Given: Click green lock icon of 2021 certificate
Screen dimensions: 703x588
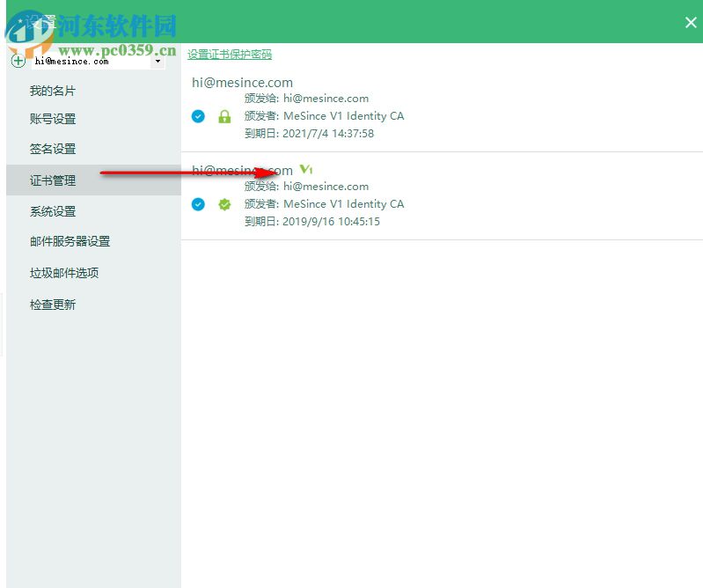Looking at the screenshot, I should 224,116.
